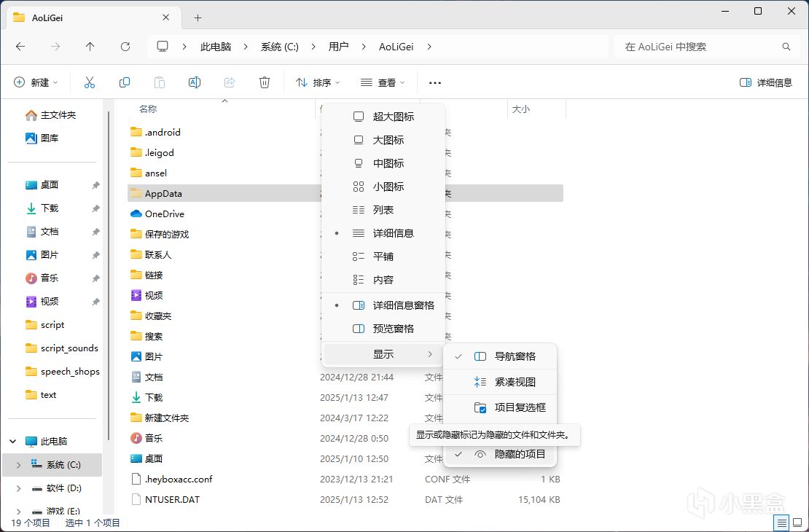Toggle the 详细信息 pane button
809x532 pixels.
pyautogui.click(x=766, y=82)
